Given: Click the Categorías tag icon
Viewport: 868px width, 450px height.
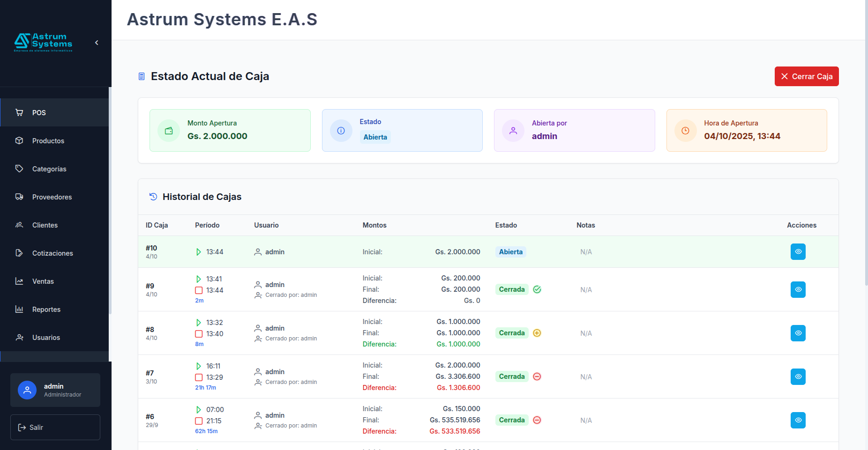Looking at the screenshot, I should 19,169.
